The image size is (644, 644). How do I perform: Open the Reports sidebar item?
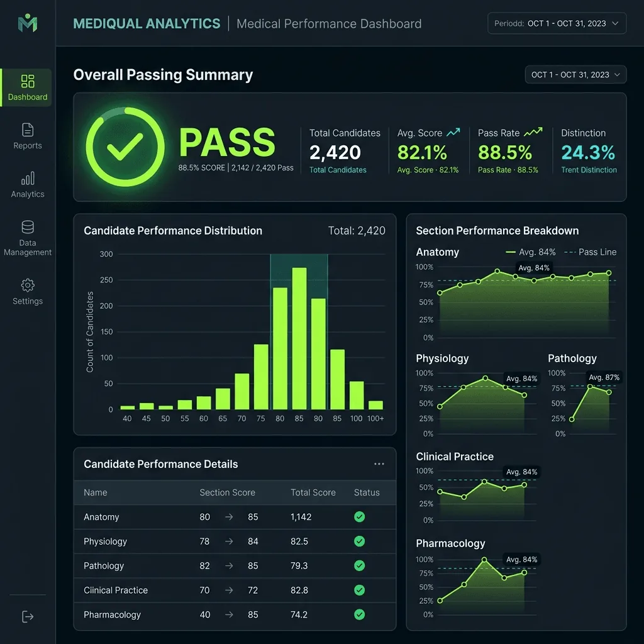point(28,136)
